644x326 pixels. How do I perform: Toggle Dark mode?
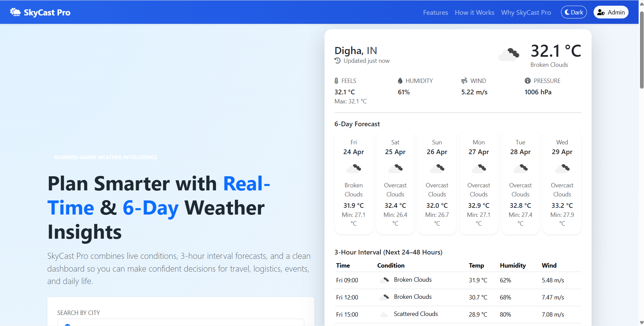pos(574,12)
